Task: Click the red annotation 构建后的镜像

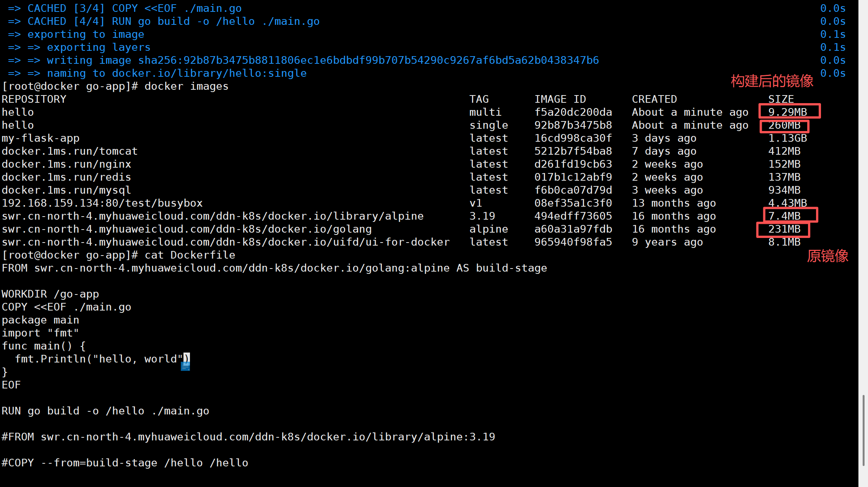Action: click(x=772, y=81)
